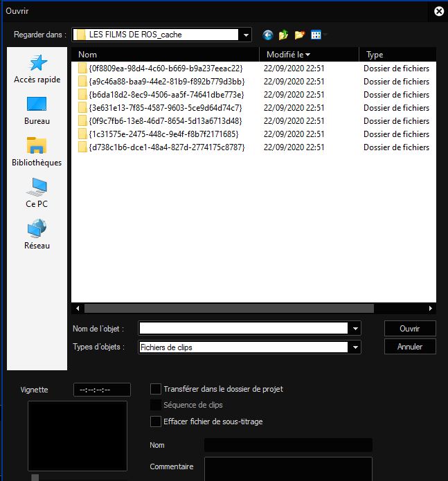Select row {d738c1b6-dce1-48a4-827d-2774175c8787}
The image size is (448, 481).
pos(253,147)
